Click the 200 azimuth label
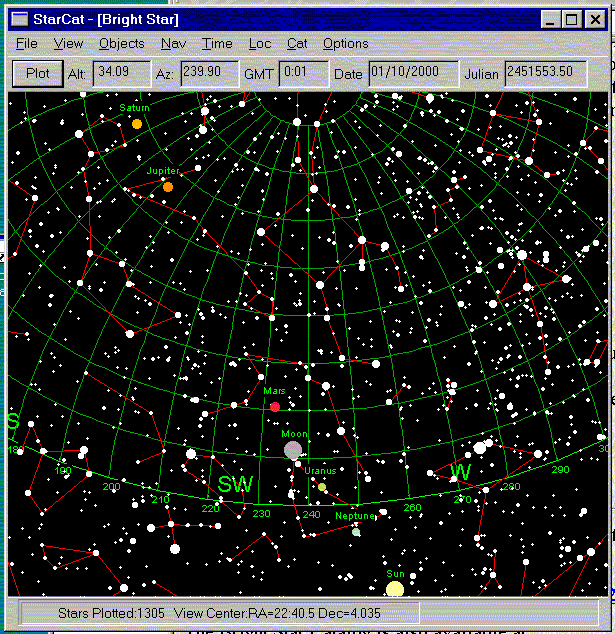The width and height of the screenshot is (615, 634). coord(112,487)
